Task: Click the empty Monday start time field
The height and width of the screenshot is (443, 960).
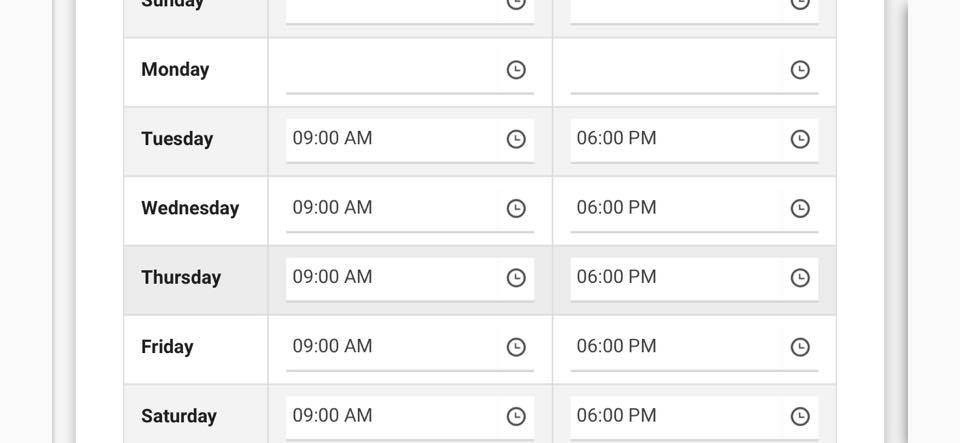Action: click(390, 70)
